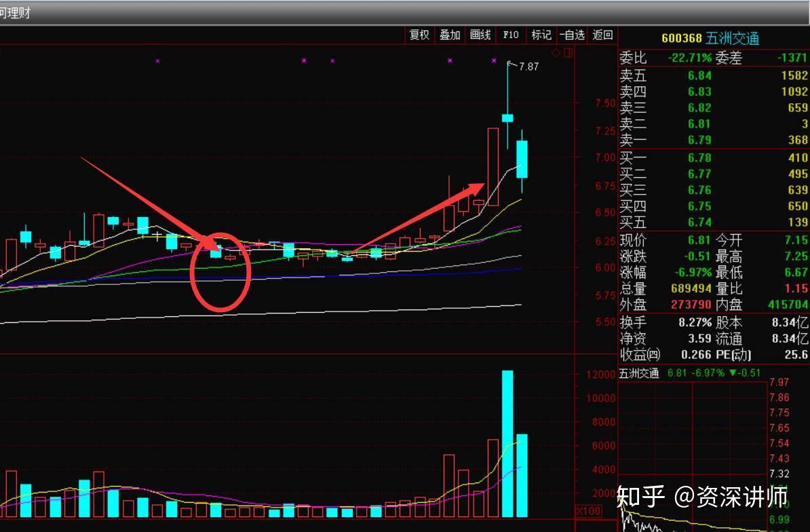Click the stock code 600368
This screenshot has width=810, height=532.
[x=681, y=38]
